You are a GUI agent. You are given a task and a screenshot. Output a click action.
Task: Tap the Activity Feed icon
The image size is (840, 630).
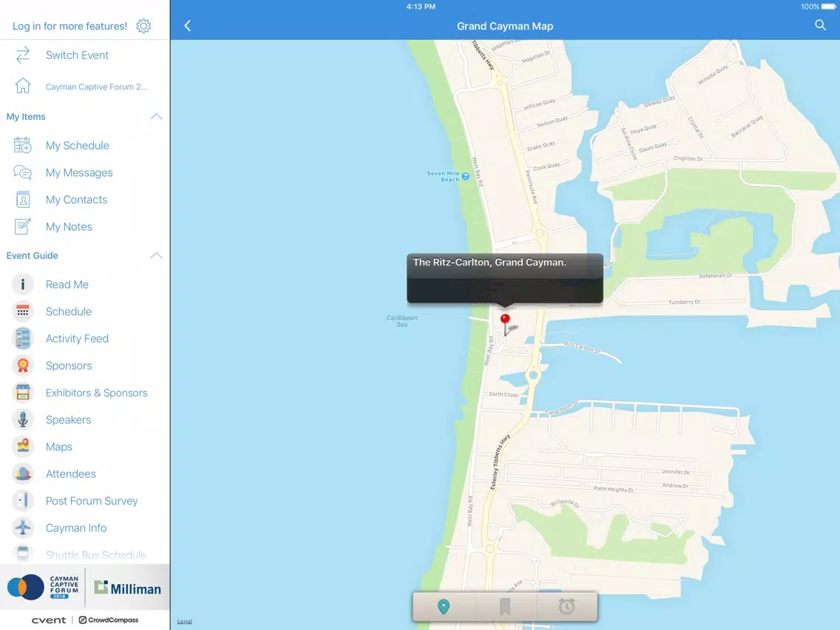22,339
